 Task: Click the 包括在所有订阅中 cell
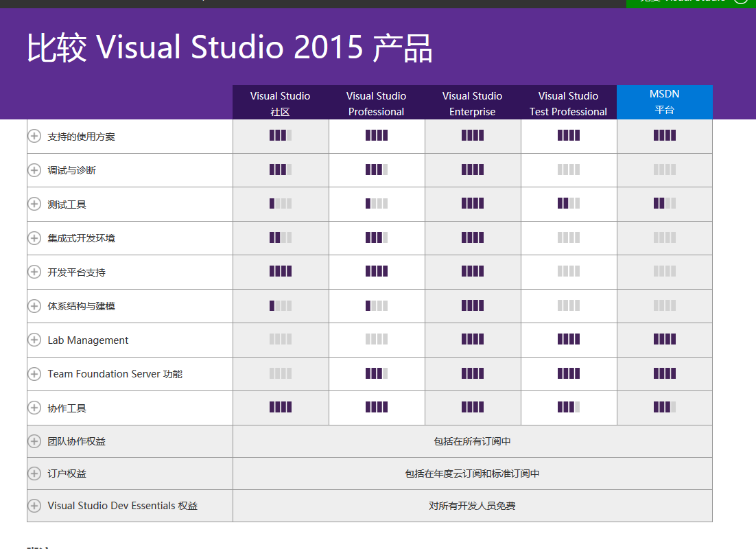coord(472,441)
